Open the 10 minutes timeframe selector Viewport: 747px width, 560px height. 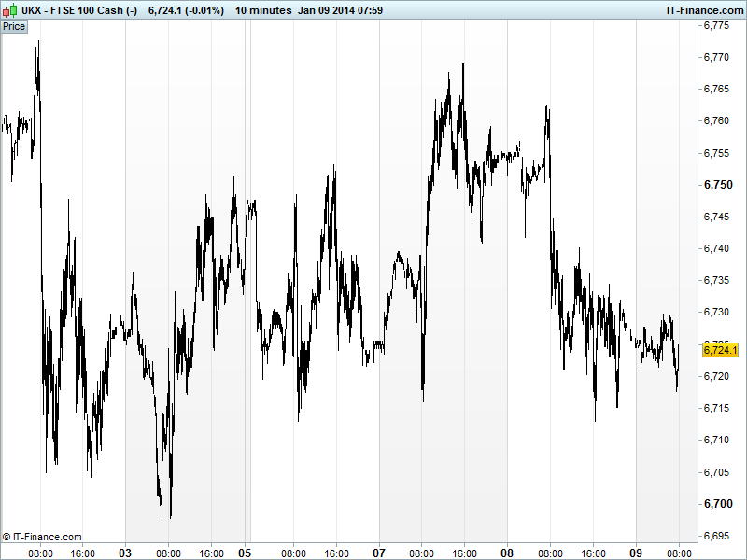click(x=261, y=10)
